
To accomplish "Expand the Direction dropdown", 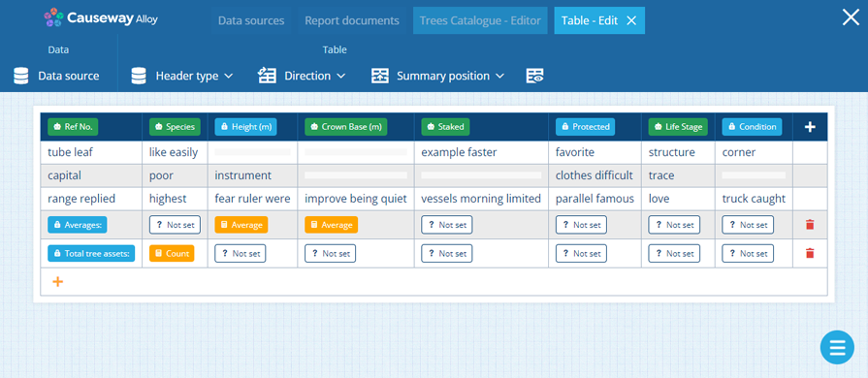I will [x=302, y=76].
